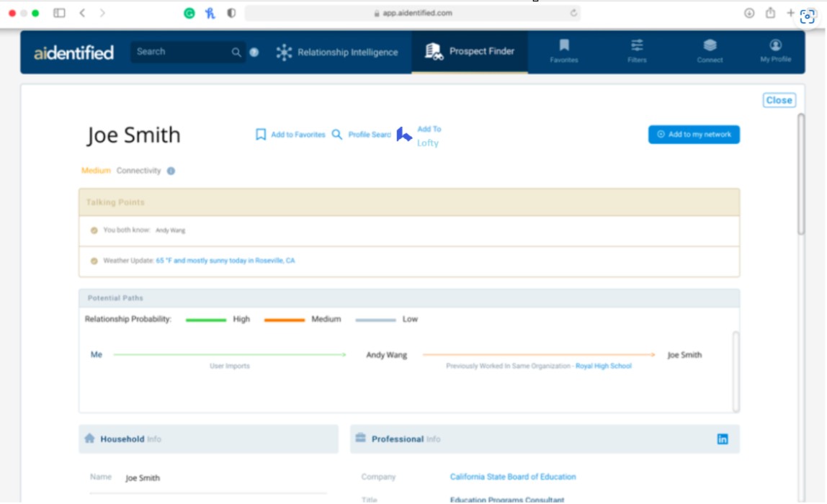Open the Filters sliders icon
Viewport: 827px width, 504px height.
pyautogui.click(x=637, y=46)
